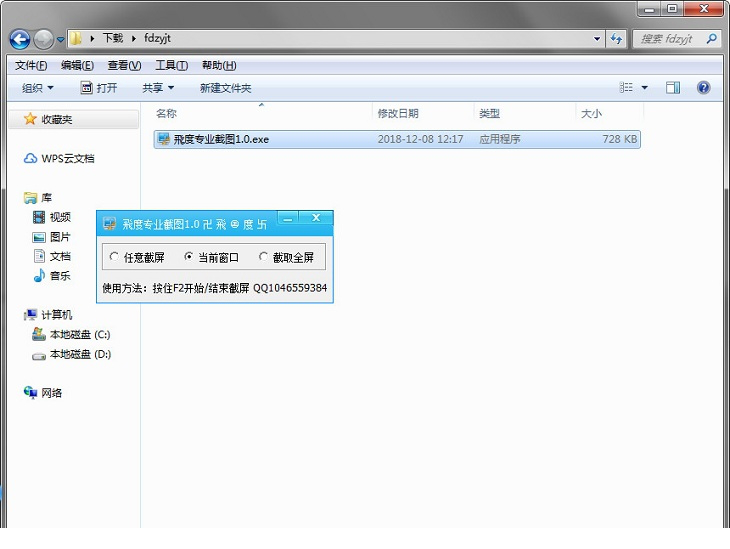Click the drive icon for 本地磁盘 (C:)
The height and width of the screenshot is (549, 730).
tap(39, 334)
